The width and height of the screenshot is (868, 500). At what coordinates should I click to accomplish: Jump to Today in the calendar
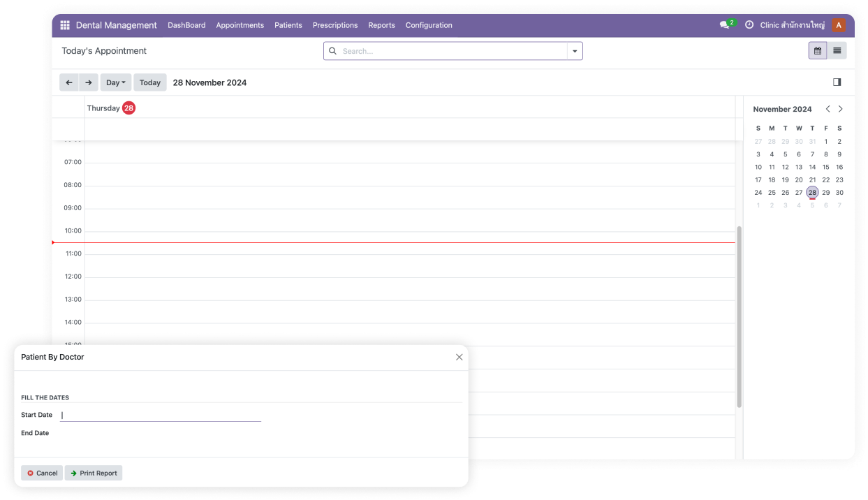point(150,82)
